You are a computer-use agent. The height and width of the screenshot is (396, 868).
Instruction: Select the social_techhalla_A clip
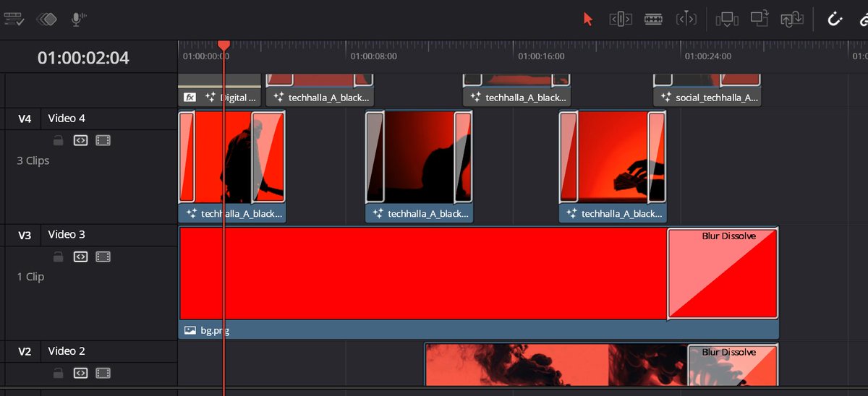tap(707, 90)
